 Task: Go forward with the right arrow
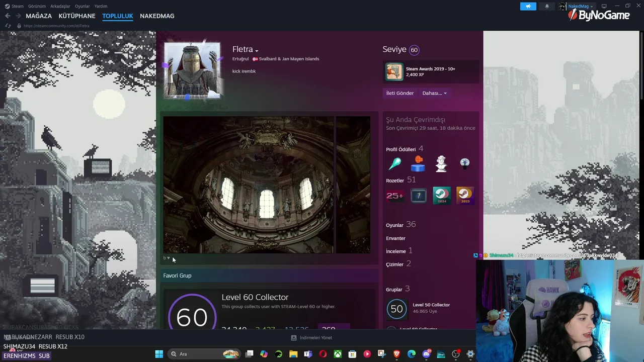coord(18,16)
